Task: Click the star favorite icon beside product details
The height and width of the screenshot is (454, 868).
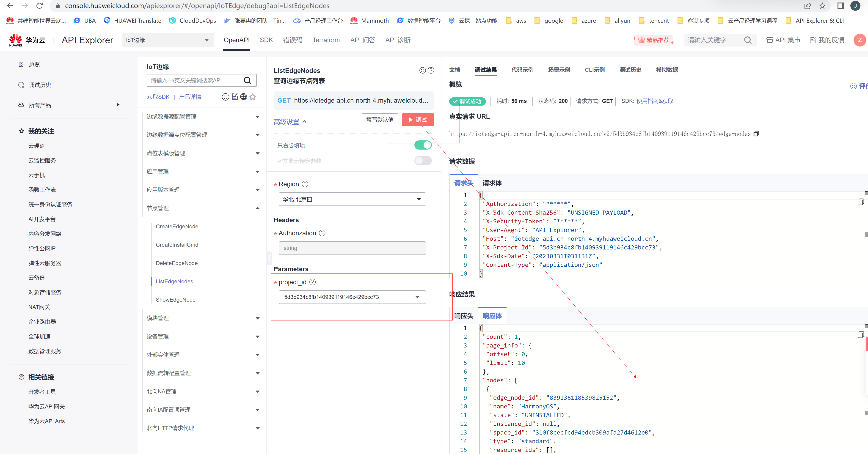Action: tap(253, 97)
